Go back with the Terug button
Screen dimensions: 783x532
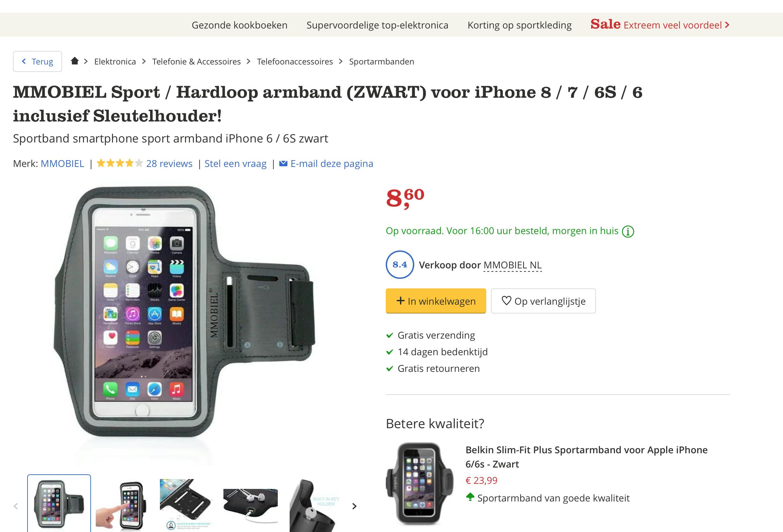(37, 61)
